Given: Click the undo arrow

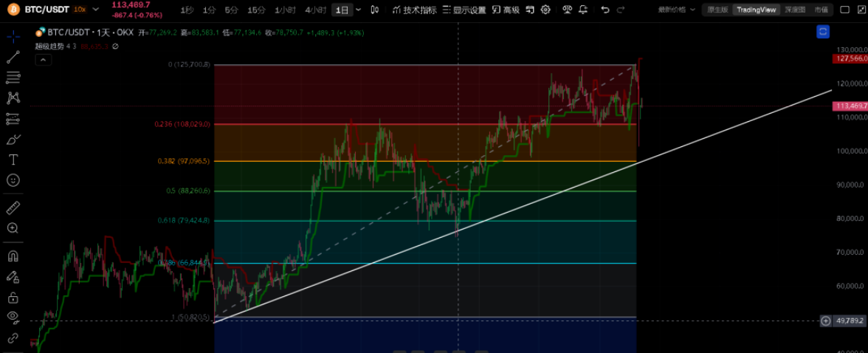Looking at the screenshot, I should [605, 10].
